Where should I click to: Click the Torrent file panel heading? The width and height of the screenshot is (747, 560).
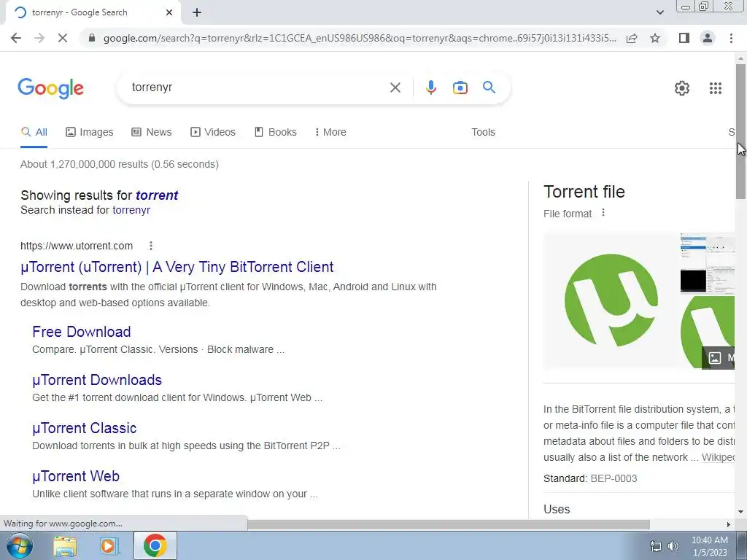point(584,192)
